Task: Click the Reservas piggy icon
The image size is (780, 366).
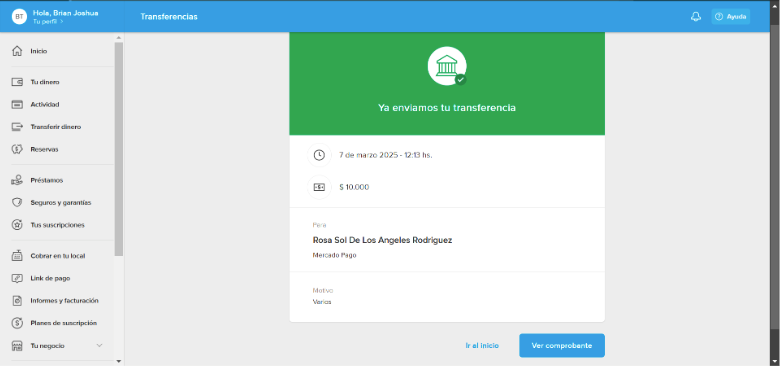Action: click(17, 149)
